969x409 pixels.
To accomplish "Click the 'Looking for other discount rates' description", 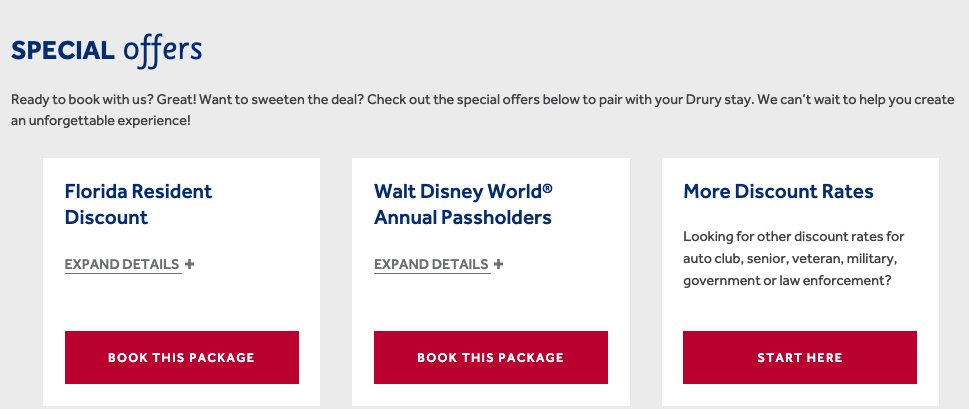I will click(x=793, y=237).
